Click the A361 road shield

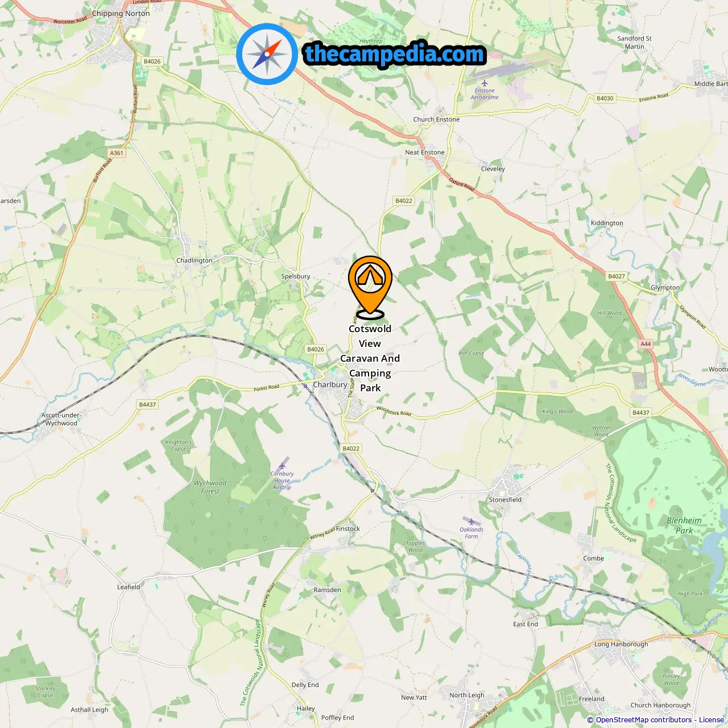click(117, 153)
